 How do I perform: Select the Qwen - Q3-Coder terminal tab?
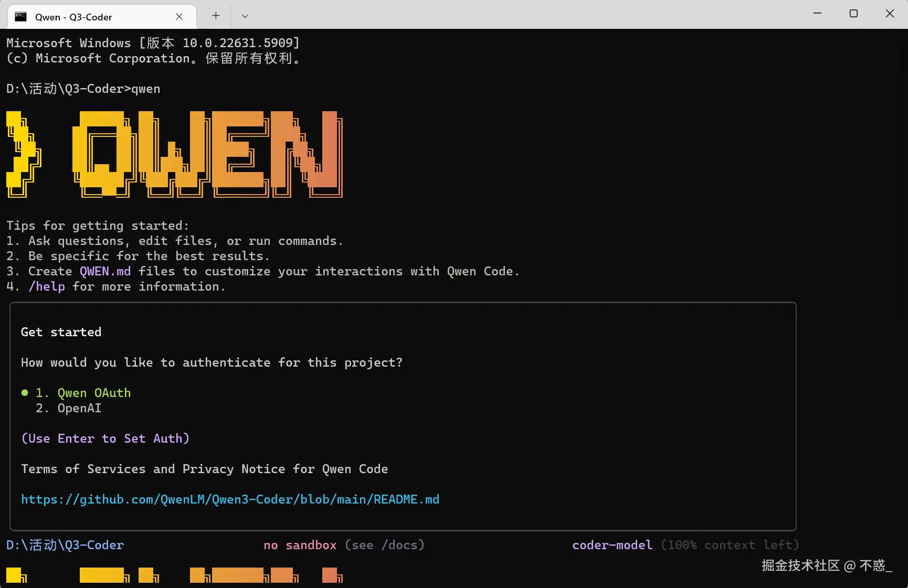click(102, 17)
